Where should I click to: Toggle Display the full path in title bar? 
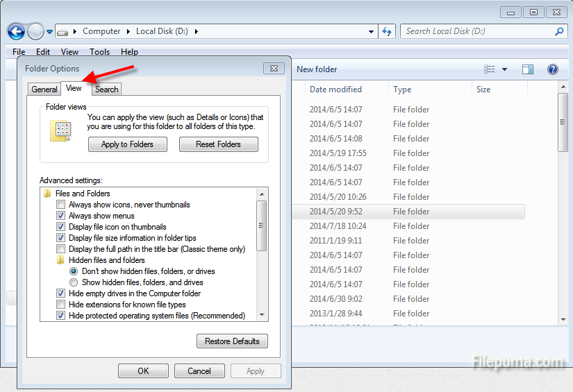pyautogui.click(x=61, y=249)
